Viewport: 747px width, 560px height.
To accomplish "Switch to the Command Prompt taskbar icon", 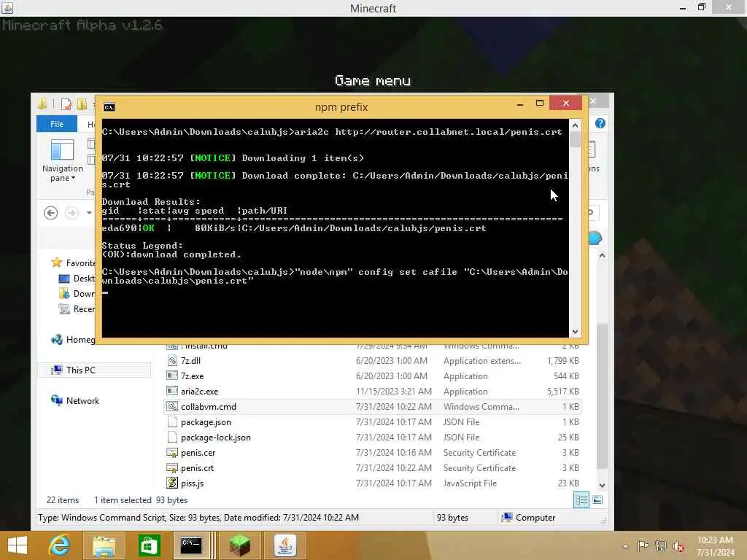I will coord(192,545).
